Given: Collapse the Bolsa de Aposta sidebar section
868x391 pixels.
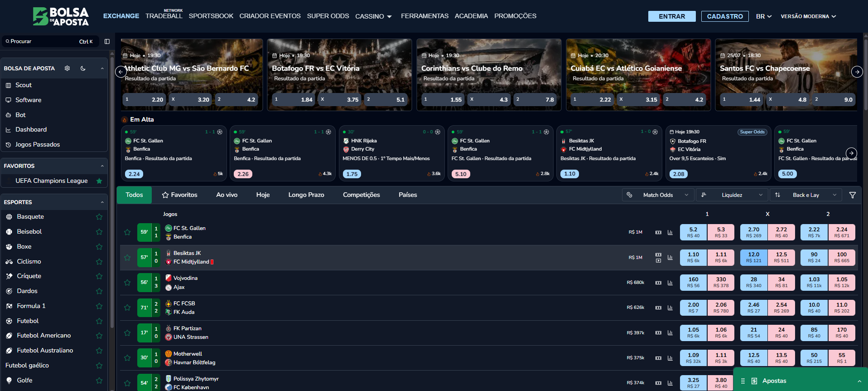Looking at the screenshot, I should [102, 68].
